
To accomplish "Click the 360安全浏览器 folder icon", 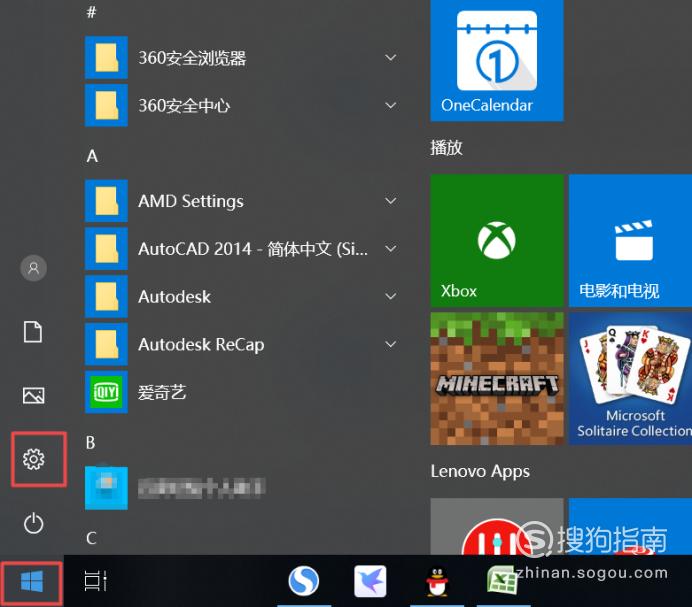I will tap(106, 57).
